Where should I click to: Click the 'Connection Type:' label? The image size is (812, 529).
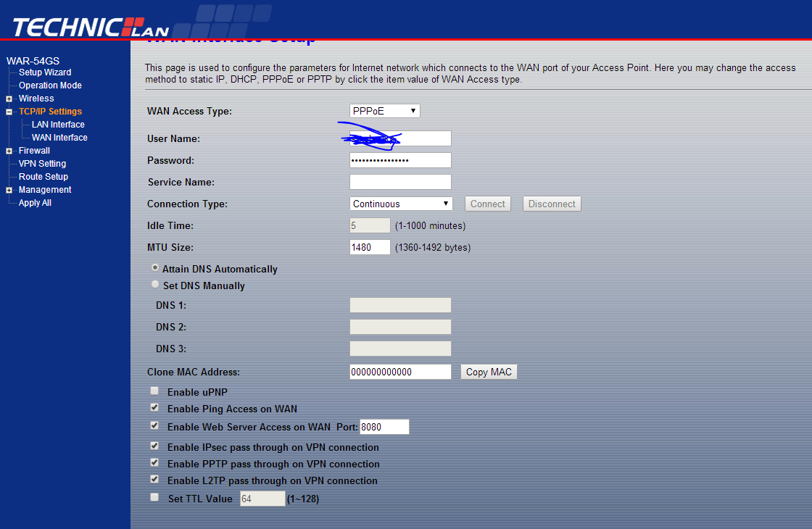coord(188,204)
